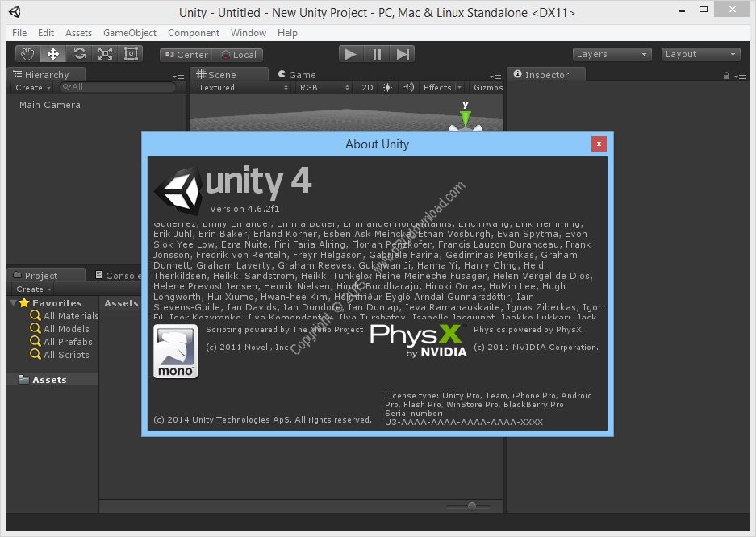Select All Materials saved search
Image resolution: width=756 pixels, height=537 pixels.
(x=64, y=316)
